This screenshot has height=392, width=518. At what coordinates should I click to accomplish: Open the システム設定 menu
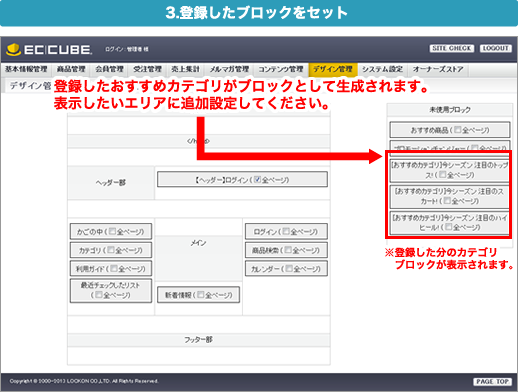point(383,69)
